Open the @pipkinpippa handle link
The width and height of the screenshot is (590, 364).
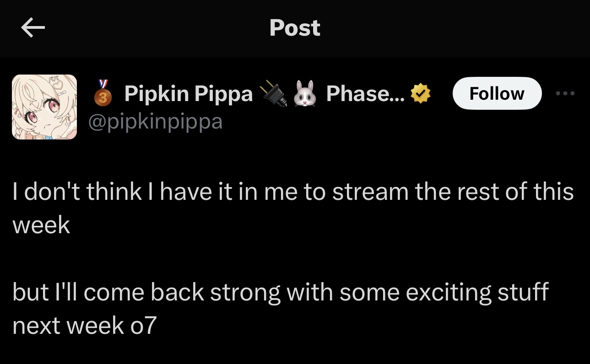click(155, 122)
